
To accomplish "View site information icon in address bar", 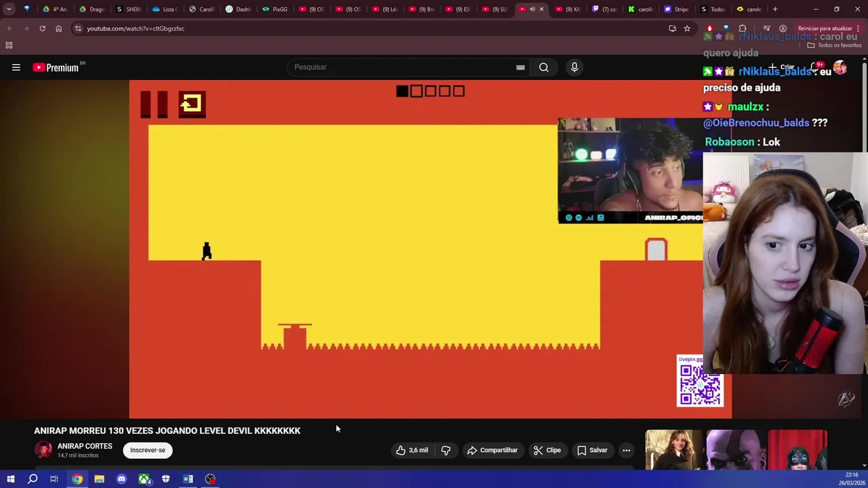I will 78,28.
